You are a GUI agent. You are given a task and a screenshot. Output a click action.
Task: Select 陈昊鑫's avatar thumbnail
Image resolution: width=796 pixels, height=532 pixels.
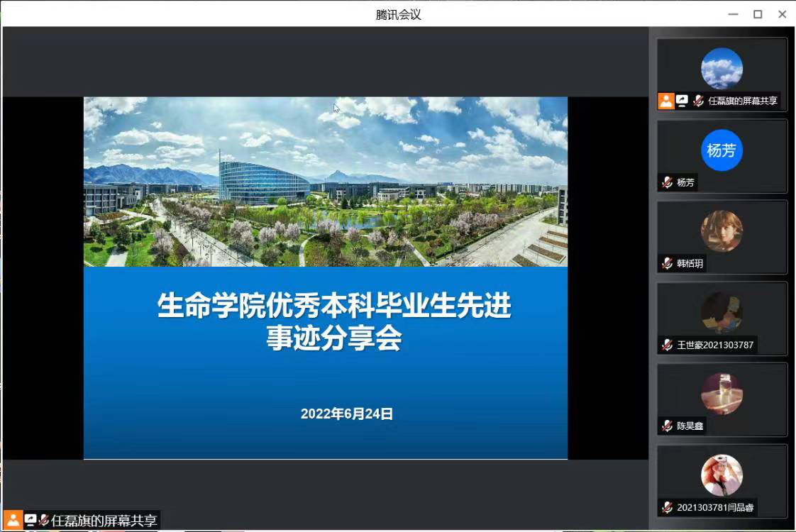tap(722, 394)
